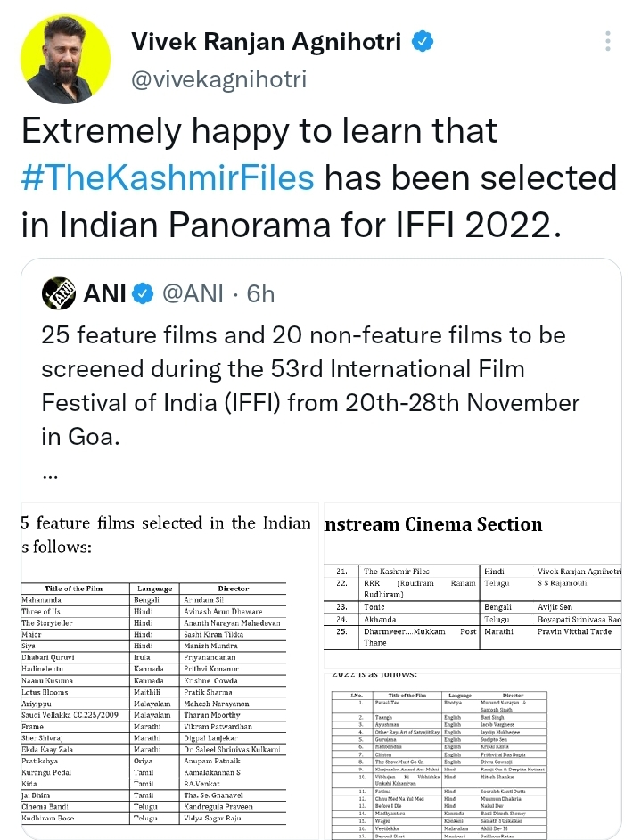This screenshot has width=641, height=840.
Task: Open the #TheKashmirFiles hashtag
Action: click(168, 177)
